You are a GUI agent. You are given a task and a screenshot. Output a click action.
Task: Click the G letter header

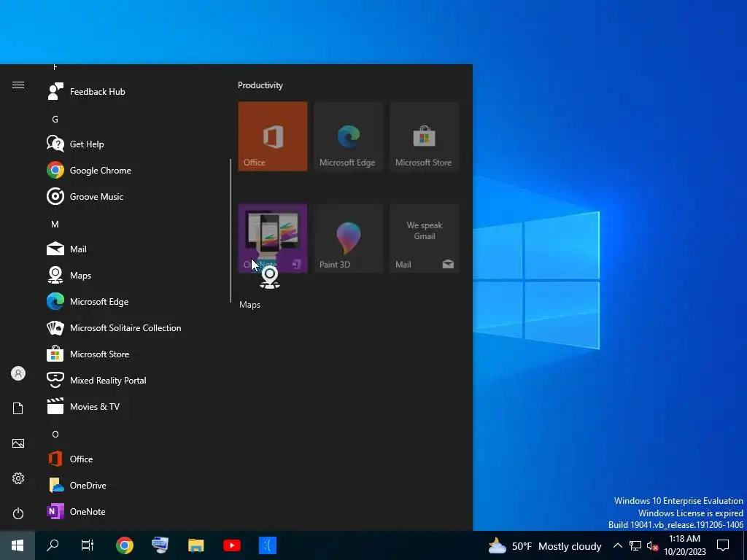tap(55, 119)
